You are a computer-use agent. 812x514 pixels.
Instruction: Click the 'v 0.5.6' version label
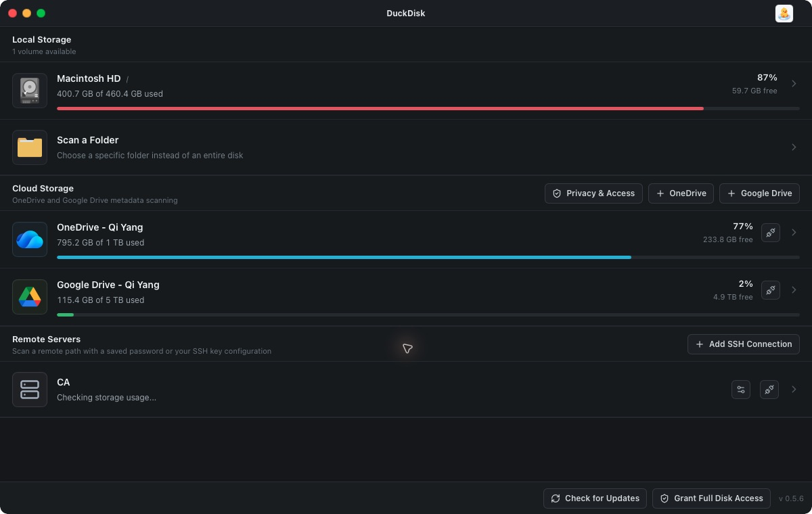tap(791, 498)
